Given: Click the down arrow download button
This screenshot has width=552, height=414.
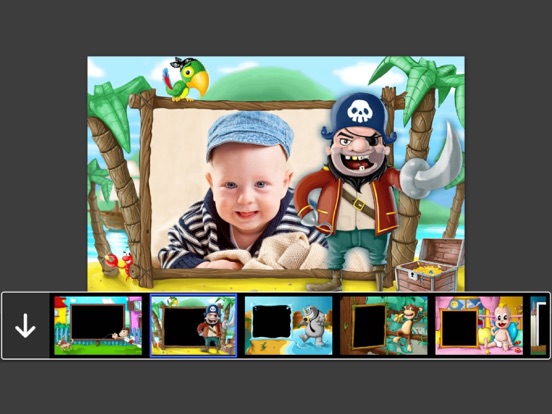Looking at the screenshot, I should click(25, 326).
